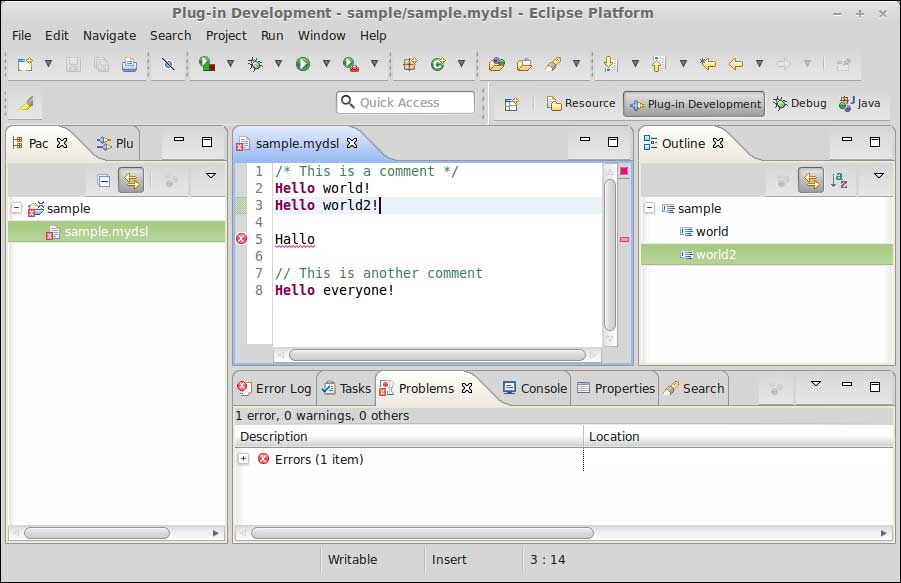Collapse the sample project in Package Explorer
The image size is (901, 583).
click(x=17, y=208)
